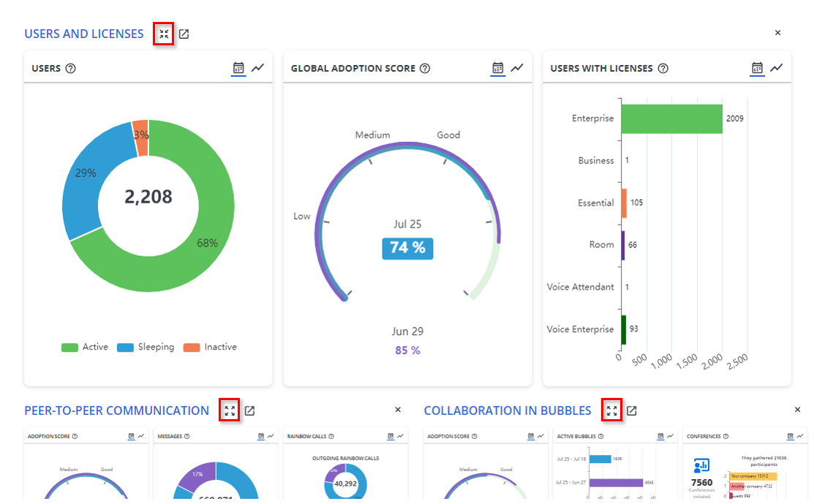Click the Room license bar
Viewport: 814px width, 504px height.
pos(623,245)
